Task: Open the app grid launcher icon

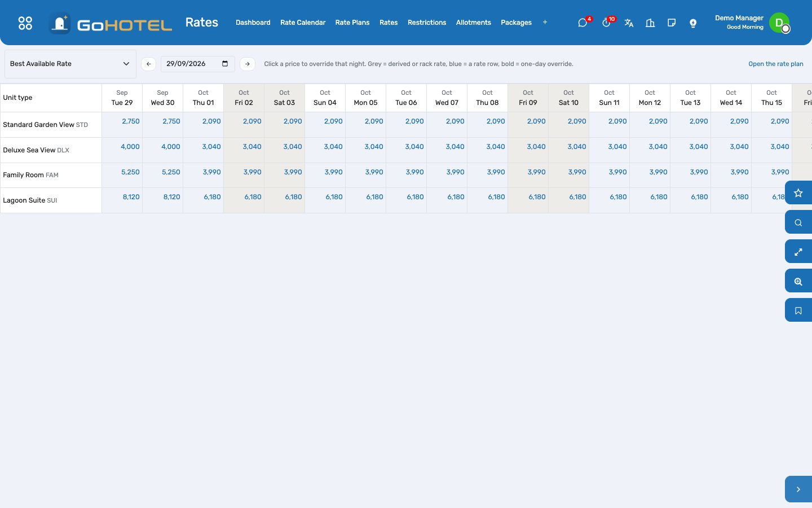Action: [25, 23]
